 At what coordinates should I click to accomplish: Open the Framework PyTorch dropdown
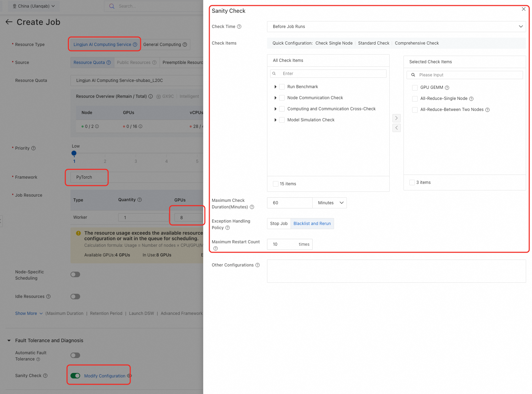(x=137, y=177)
